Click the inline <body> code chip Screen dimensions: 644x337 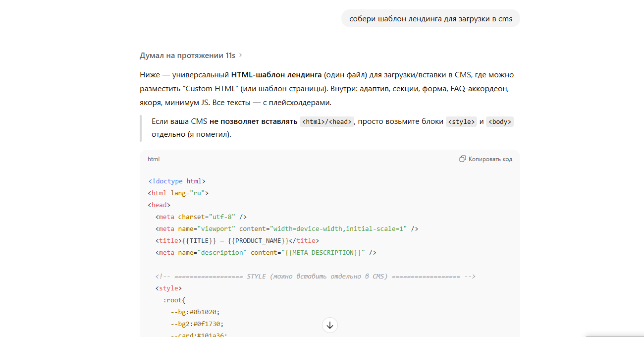click(499, 122)
